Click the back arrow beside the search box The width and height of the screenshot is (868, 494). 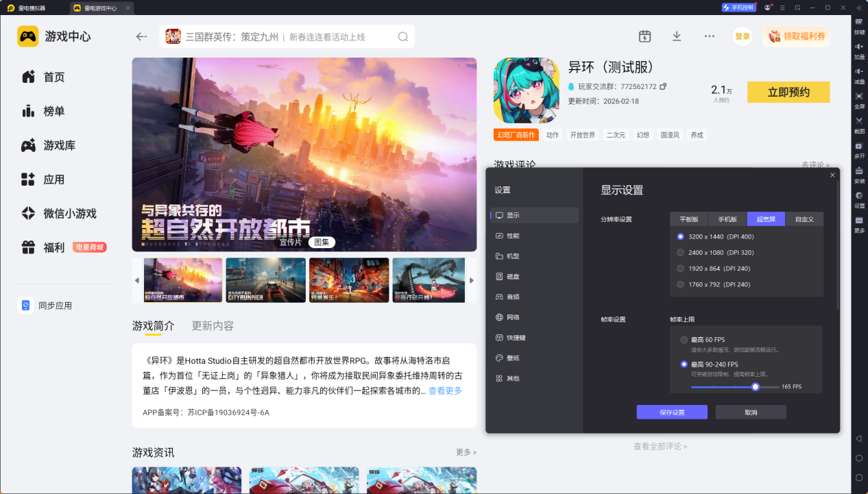(142, 36)
